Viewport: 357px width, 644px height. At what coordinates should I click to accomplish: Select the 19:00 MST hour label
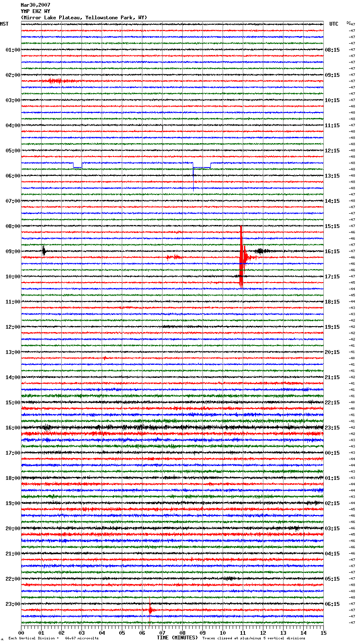point(13,503)
